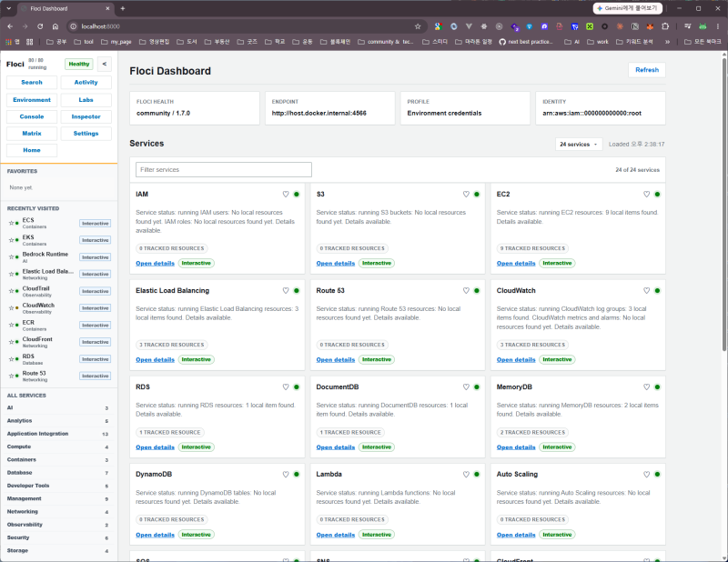
Task: Favorite the EC2 service card heart
Action: point(646,195)
